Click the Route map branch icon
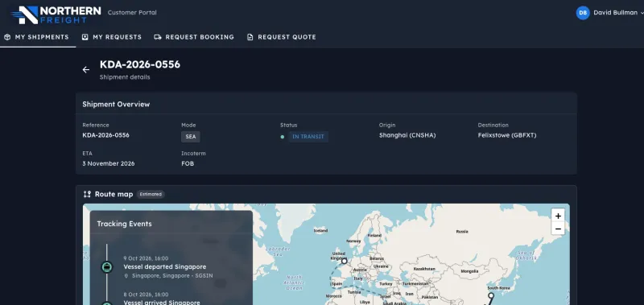The width and height of the screenshot is (644, 305). pyautogui.click(x=87, y=194)
